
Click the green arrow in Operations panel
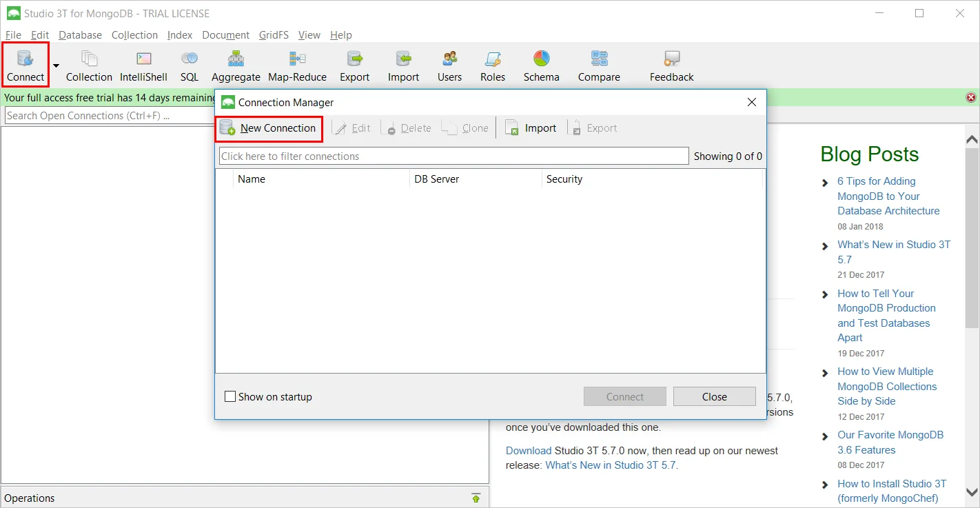(476, 498)
